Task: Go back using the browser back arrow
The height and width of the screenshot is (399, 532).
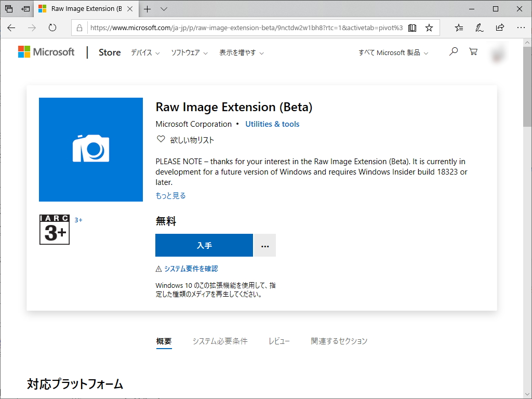Action: [x=11, y=28]
